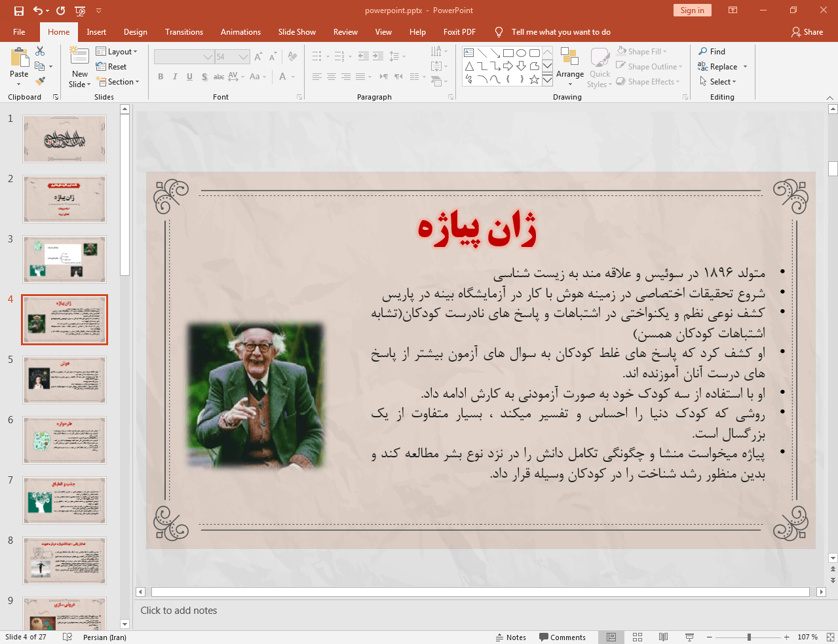838x644 pixels.
Task: Switch to Slide Sorter view icon
Action: [637, 637]
